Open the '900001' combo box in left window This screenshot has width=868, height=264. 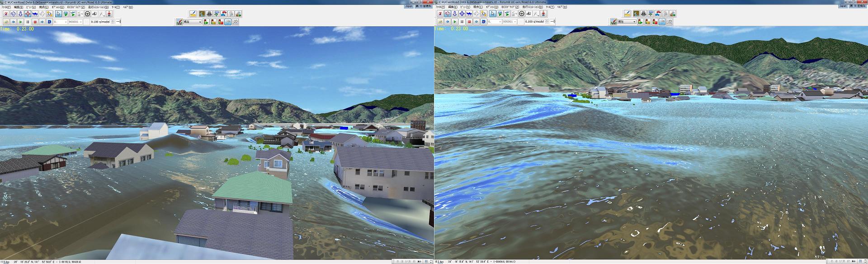pyautogui.click(x=75, y=22)
